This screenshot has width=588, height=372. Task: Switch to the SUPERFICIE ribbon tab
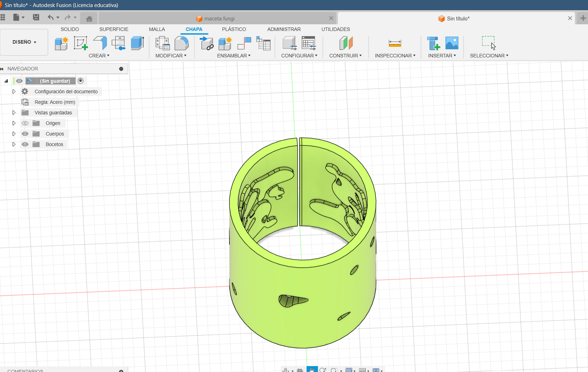(x=114, y=29)
